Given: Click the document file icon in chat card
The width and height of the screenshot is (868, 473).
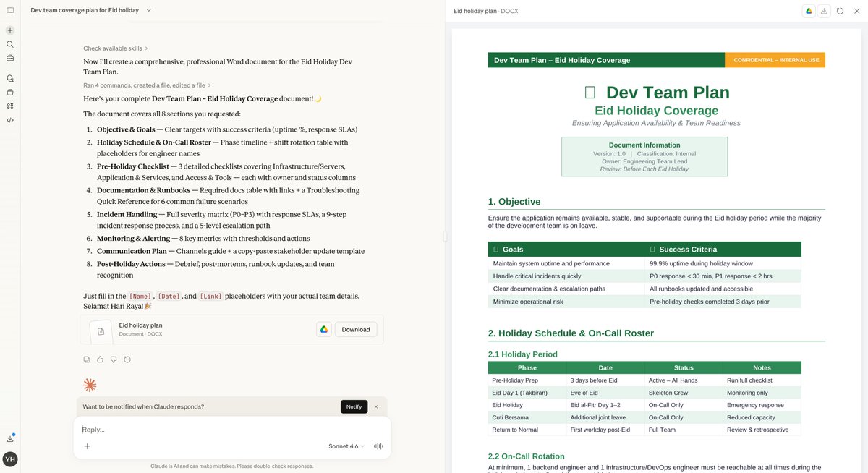Looking at the screenshot, I should point(101,331).
